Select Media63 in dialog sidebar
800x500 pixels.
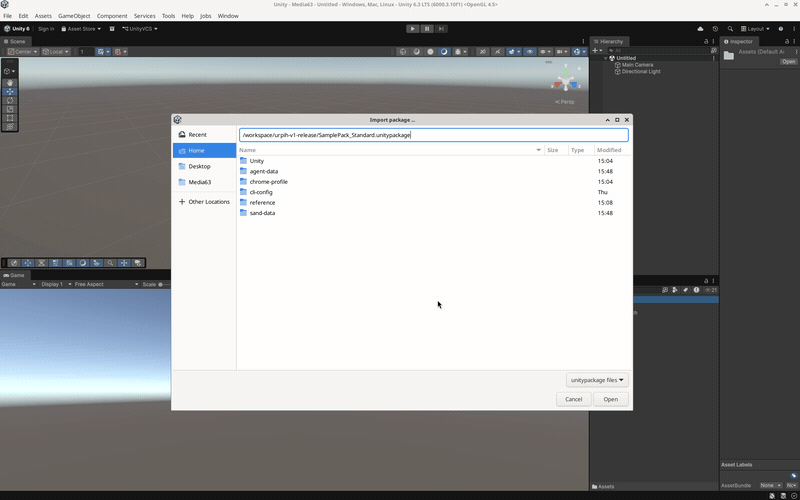[205, 182]
